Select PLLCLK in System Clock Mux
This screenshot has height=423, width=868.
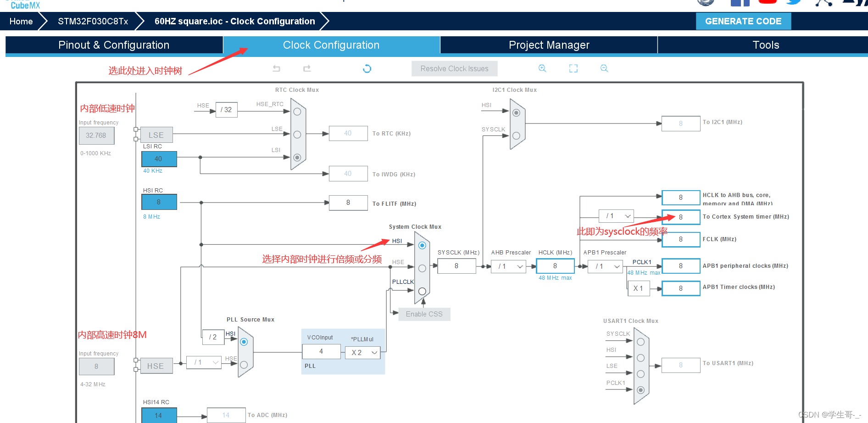pyautogui.click(x=422, y=291)
